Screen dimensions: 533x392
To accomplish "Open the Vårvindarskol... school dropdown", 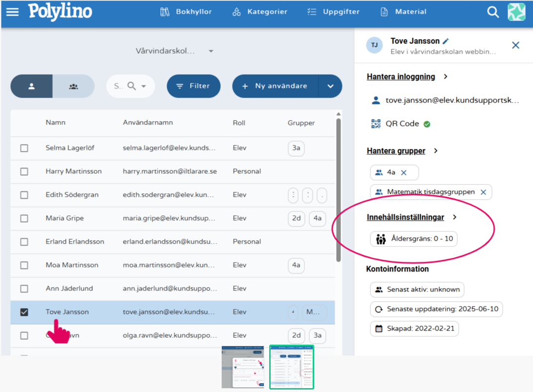I will click(174, 51).
